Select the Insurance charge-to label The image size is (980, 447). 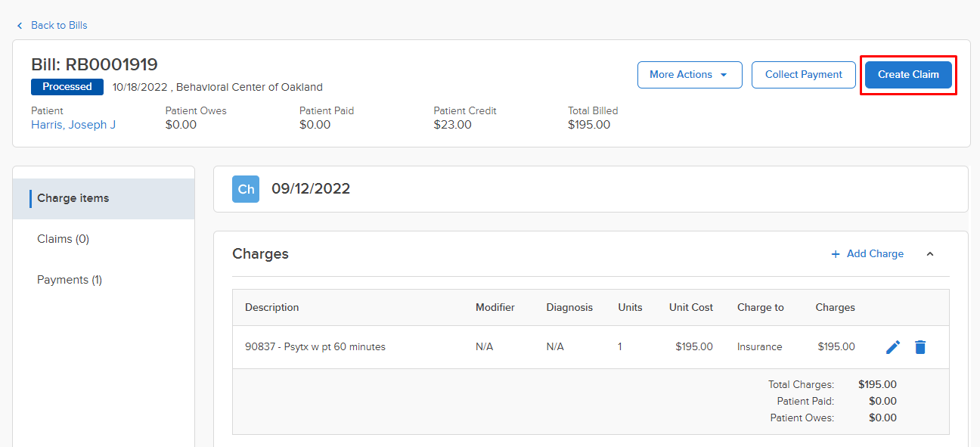coord(759,346)
